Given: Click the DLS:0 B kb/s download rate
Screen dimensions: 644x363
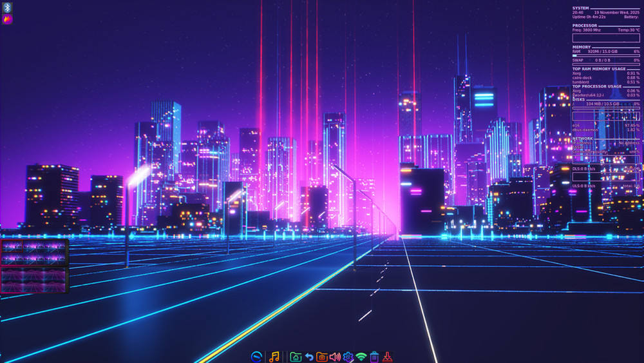Looking at the screenshot, I should tap(583, 168).
